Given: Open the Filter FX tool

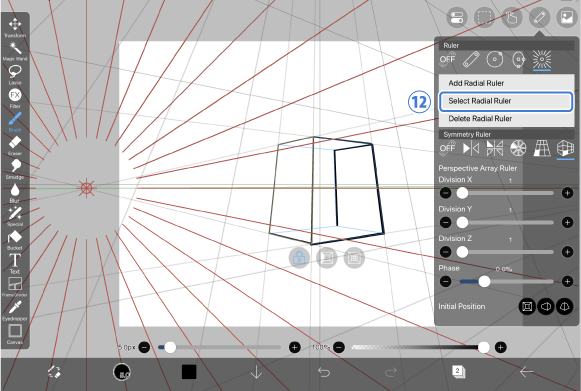Looking at the screenshot, I should (x=15, y=98).
